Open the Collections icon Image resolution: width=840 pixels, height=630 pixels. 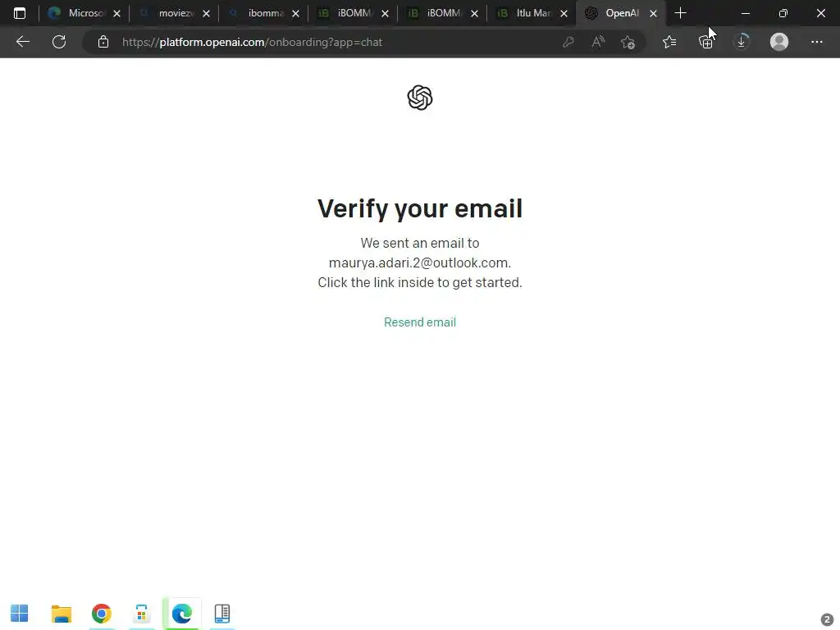pos(706,42)
